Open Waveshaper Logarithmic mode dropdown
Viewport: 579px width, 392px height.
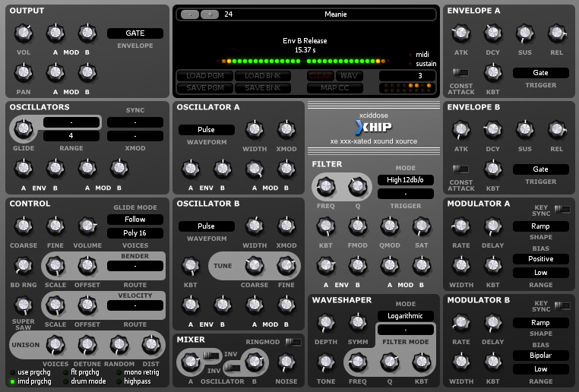tap(406, 315)
